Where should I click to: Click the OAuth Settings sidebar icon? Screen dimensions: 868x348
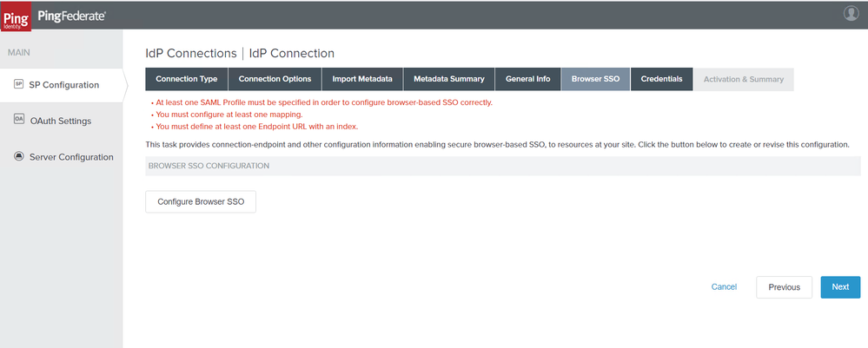(18, 120)
